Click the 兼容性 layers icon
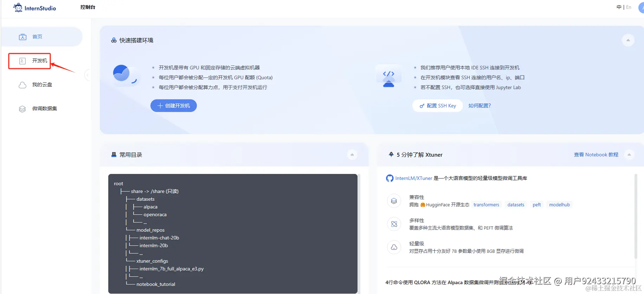This screenshot has height=294, width=644. (x=394, y=201)
